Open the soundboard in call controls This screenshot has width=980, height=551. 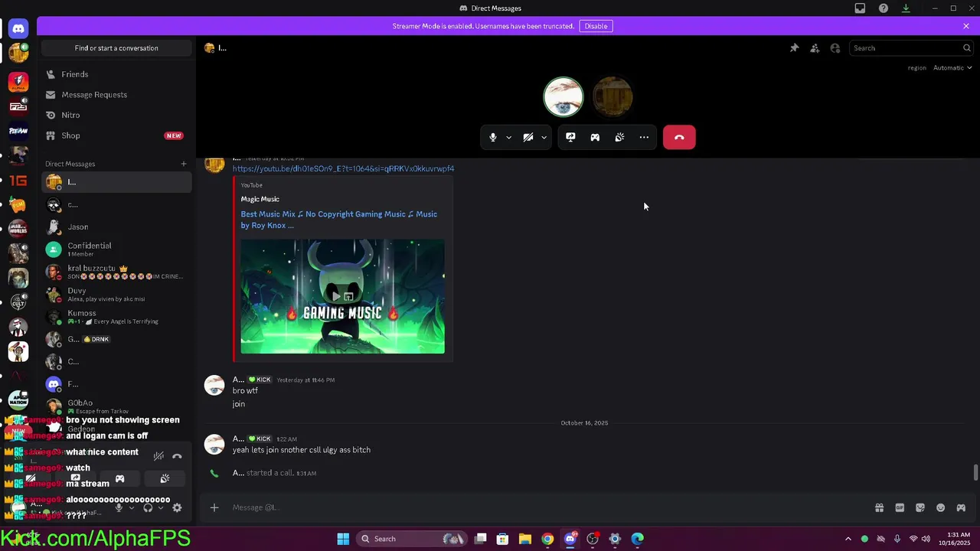tap(619, 138)
